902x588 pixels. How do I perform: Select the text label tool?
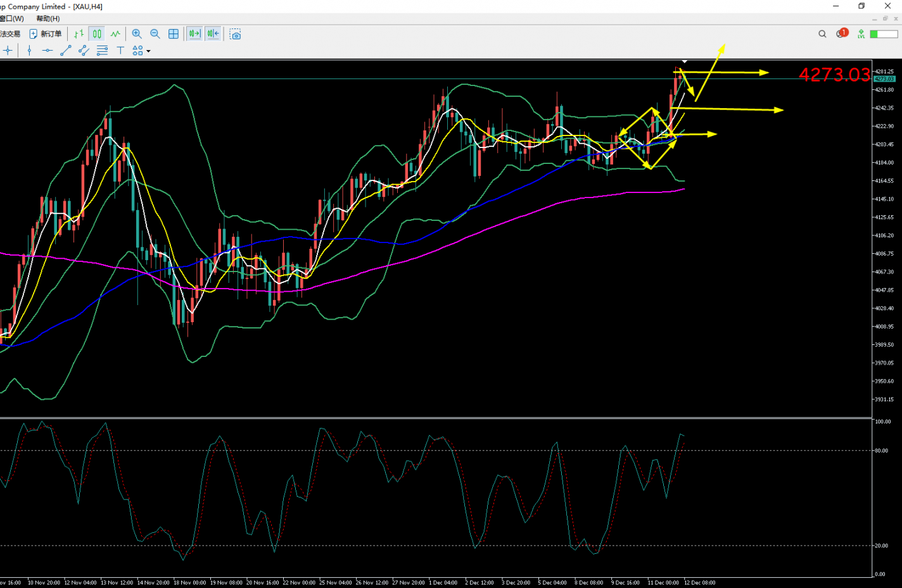coord(120,51)
